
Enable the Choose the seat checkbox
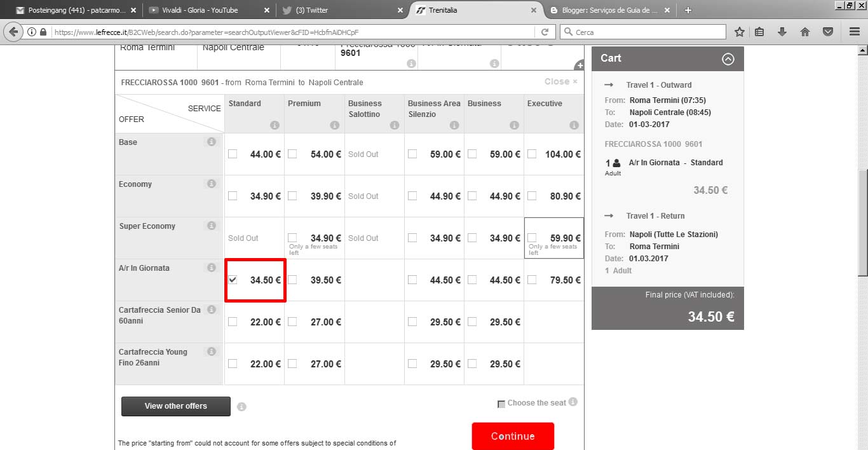pyautogui.click(x=501, y=404)
